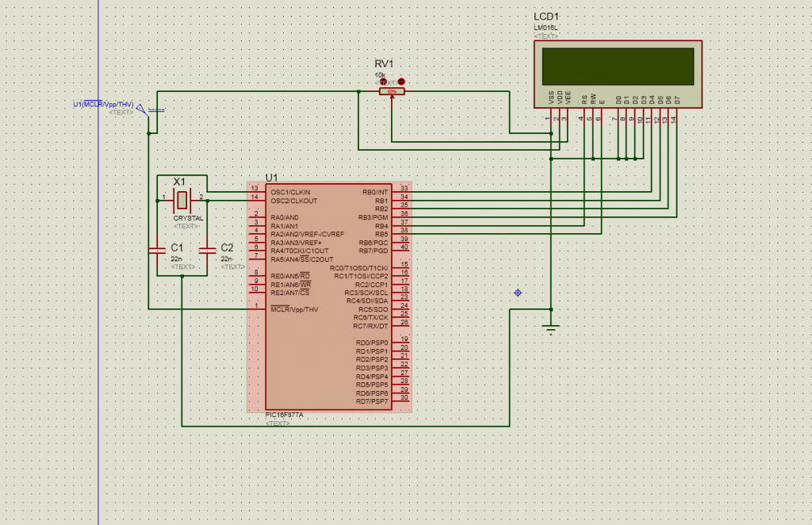This screenshot has width=812, height=525.
Task: Click the VSS pin label on LCD1
Action: tap(552, 98)
